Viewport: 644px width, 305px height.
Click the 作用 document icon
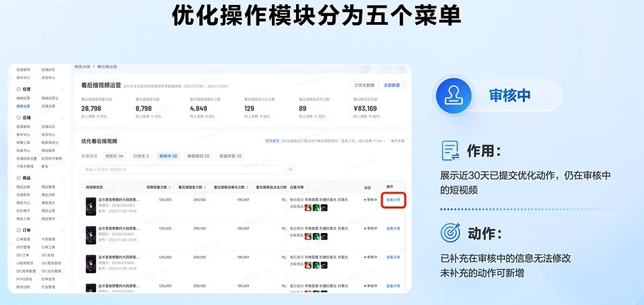(451, 151)
